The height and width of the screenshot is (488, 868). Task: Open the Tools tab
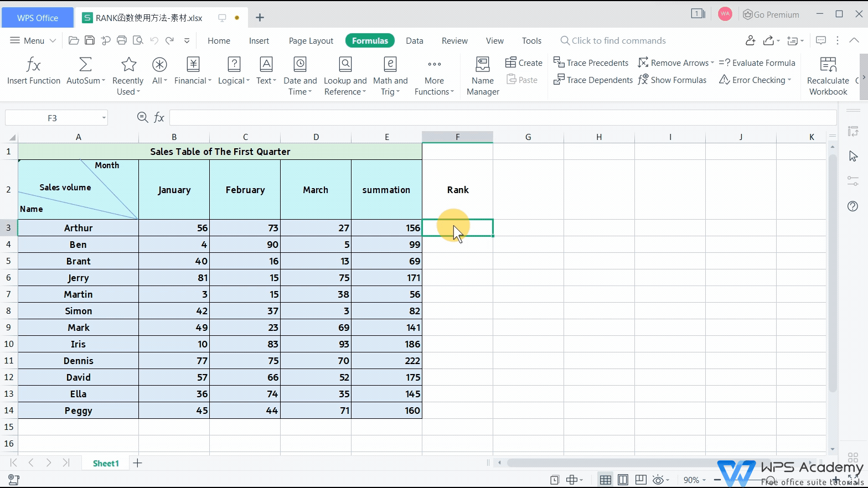[531, 40]
